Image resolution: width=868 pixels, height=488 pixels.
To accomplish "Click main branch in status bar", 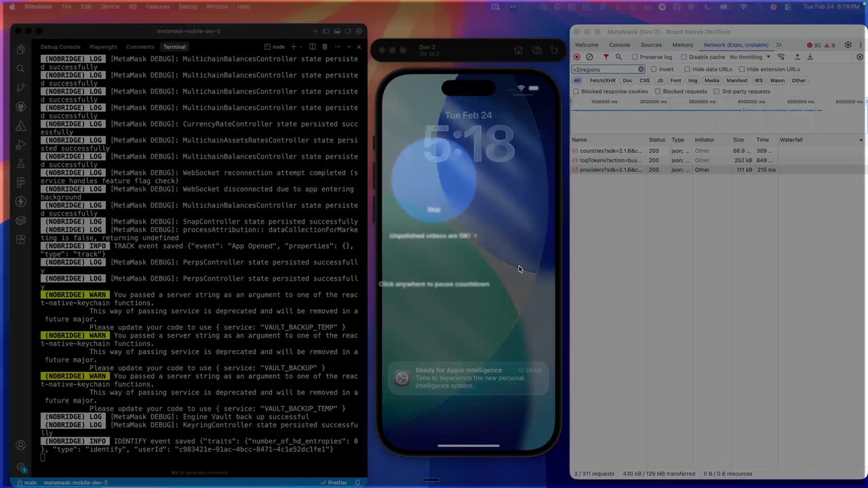I will pos(26,483).
